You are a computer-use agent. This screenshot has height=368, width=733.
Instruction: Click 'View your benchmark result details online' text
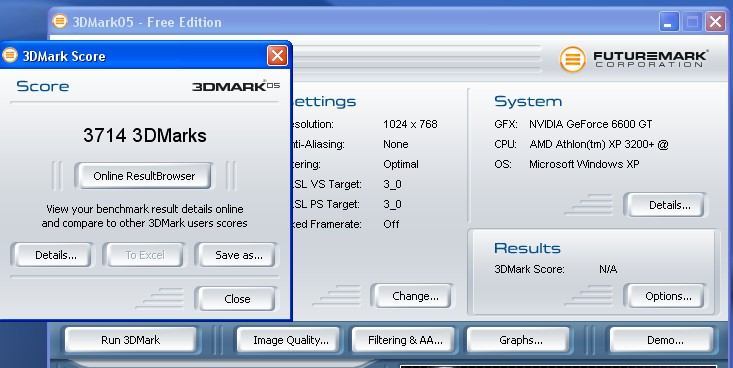pyautogui.click(x=144, y=209)
